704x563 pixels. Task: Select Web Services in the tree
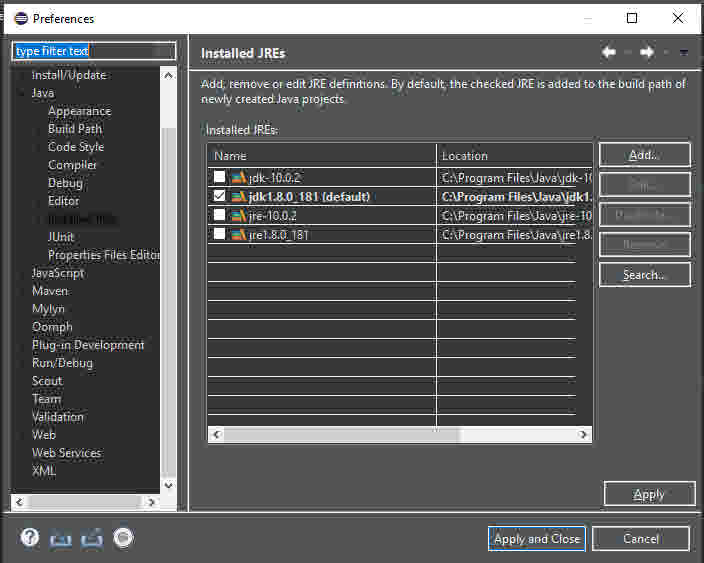coord(66,453)
